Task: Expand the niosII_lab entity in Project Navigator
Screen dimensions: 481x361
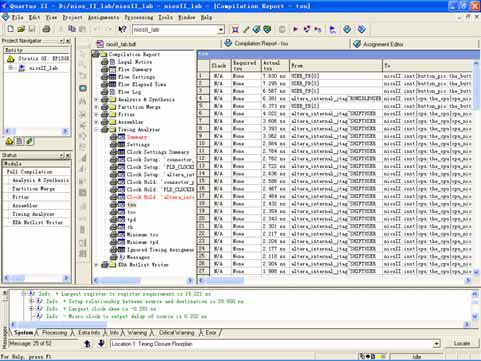Action: point(11,68)
